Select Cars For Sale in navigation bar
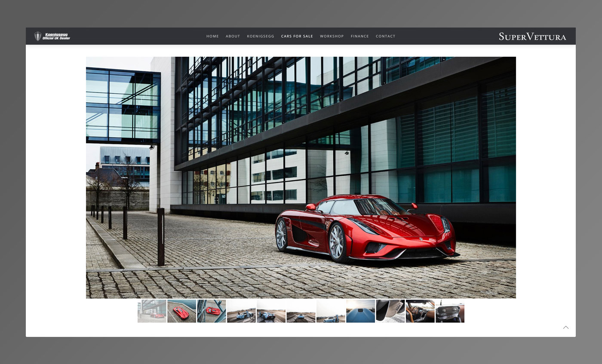 click(x=297, y=36)
